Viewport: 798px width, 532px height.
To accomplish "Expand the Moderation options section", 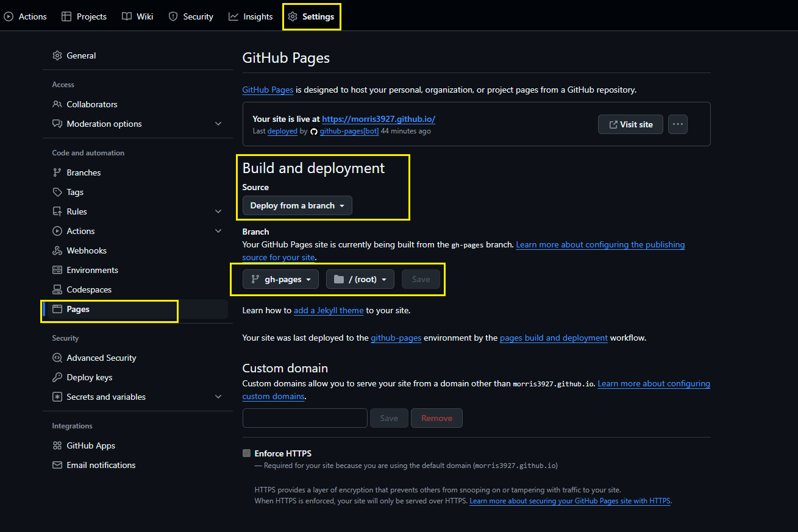I will [x=218, y=124].
